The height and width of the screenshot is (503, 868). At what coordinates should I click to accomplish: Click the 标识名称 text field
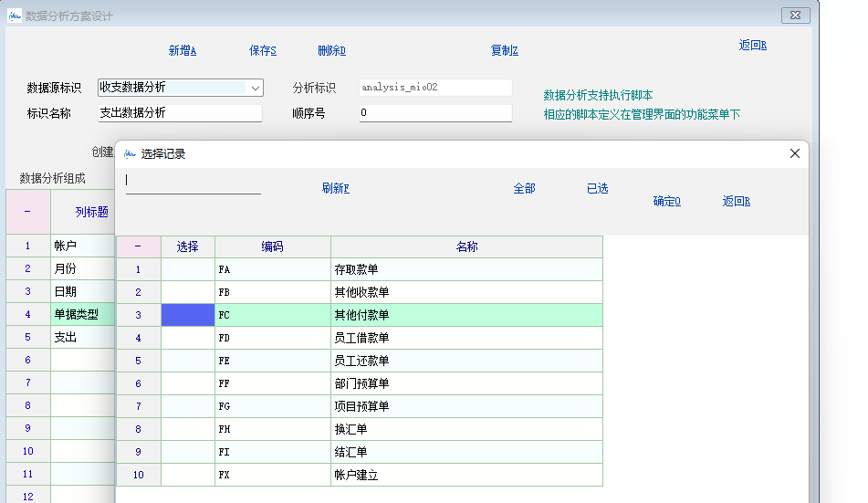[180, 113]
